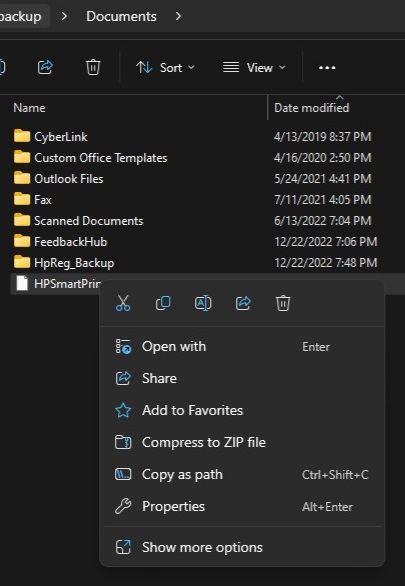
Task: Select the Outlook Files folder
Action: pyautogui.click(x=59, y=179)
